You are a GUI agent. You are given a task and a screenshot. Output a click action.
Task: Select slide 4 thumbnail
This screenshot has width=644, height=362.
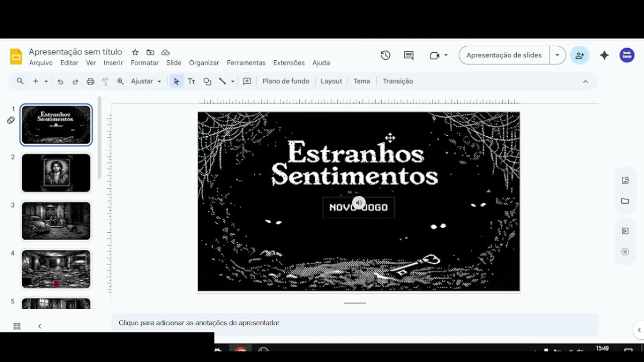[56, 269]
